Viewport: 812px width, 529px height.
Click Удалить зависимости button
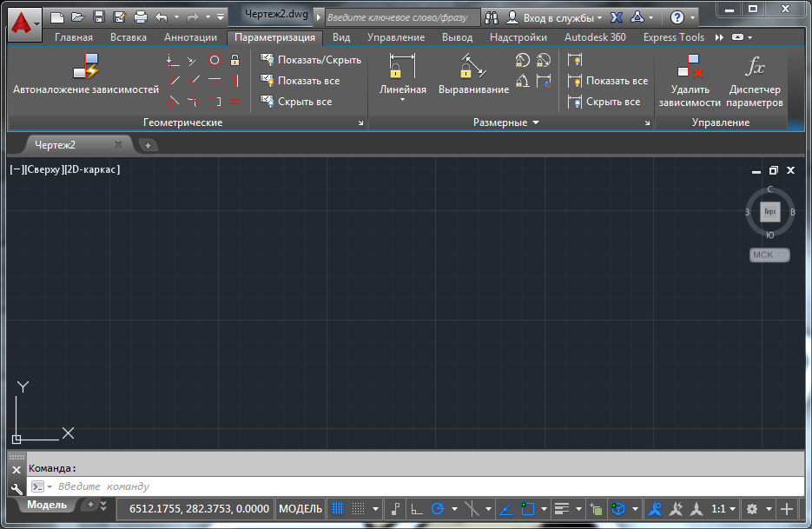(x=690, y=80)
